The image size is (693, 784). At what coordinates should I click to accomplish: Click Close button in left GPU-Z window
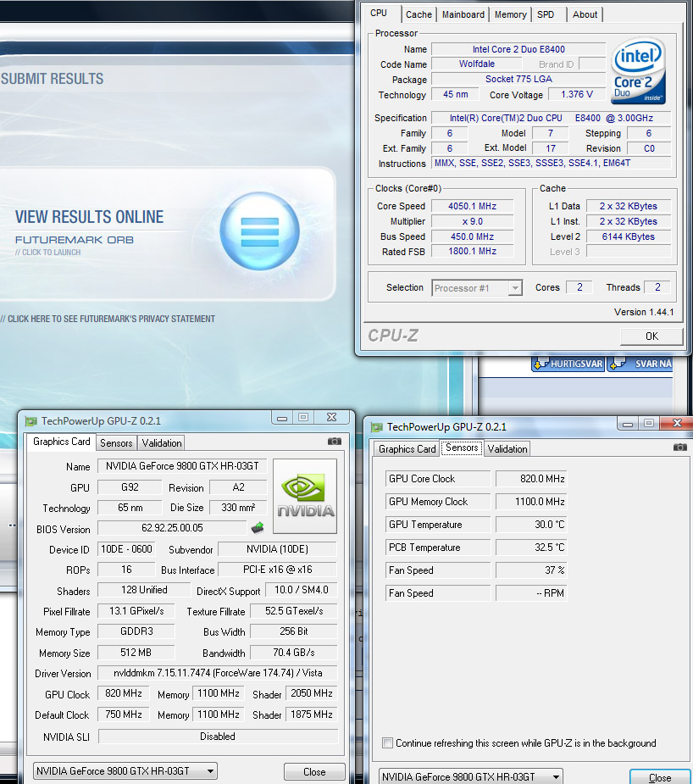314,771
